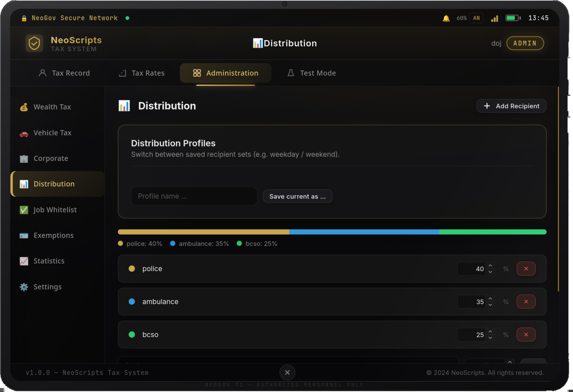Switch to the Tax Record tab
The width and height of the screenshot is (573, 392).
(64, 73)
